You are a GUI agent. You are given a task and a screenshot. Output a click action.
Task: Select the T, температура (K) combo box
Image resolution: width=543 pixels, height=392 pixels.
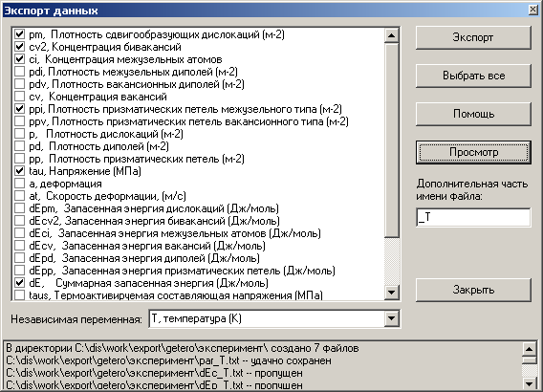(274, 318)
